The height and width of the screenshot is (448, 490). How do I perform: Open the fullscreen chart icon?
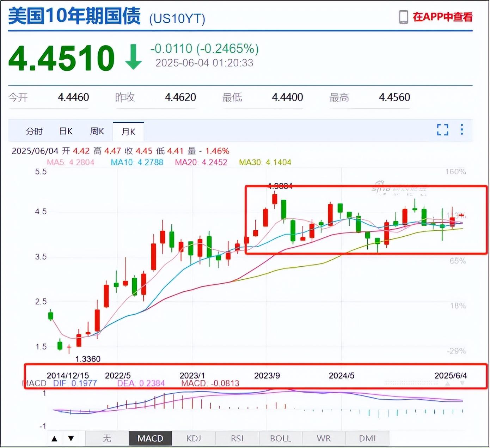442,130
